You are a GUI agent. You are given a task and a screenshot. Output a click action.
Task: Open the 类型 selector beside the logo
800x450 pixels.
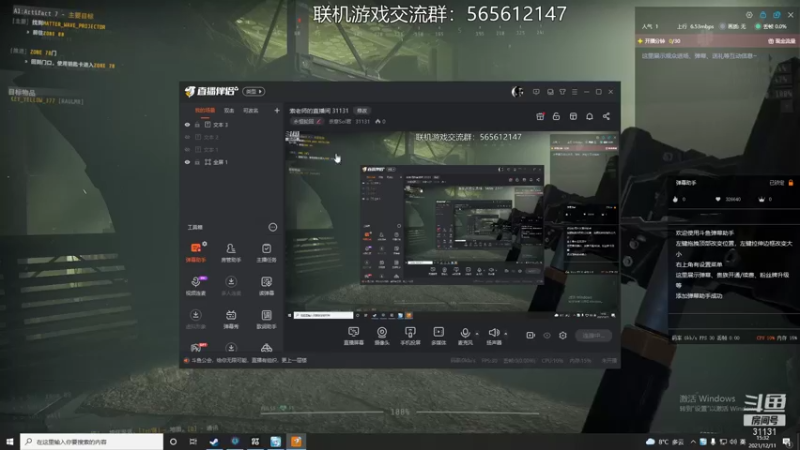pos(254,92)
